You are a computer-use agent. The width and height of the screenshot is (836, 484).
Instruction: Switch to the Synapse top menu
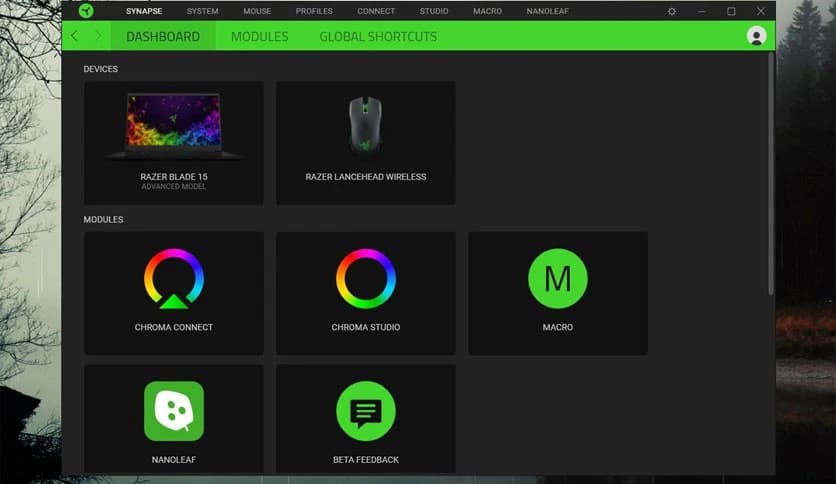click(144, 11)
